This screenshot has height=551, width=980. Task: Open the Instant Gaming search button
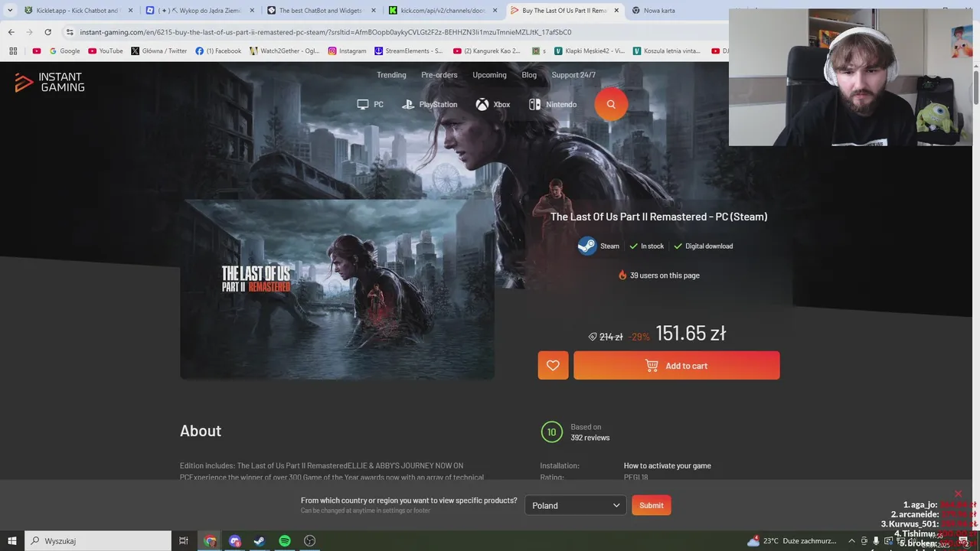[x=611, y=104]
